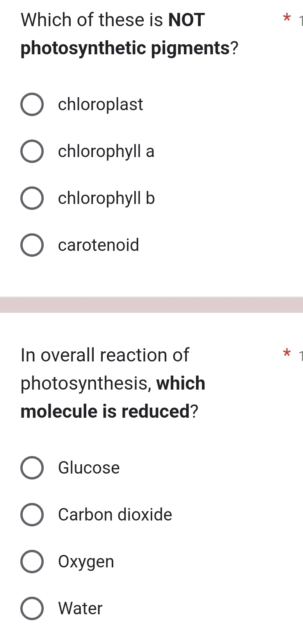Click the Carbon dioxide answer label
Image resolution: width=303 pixels, height=644 pixels.
[114, 515]
